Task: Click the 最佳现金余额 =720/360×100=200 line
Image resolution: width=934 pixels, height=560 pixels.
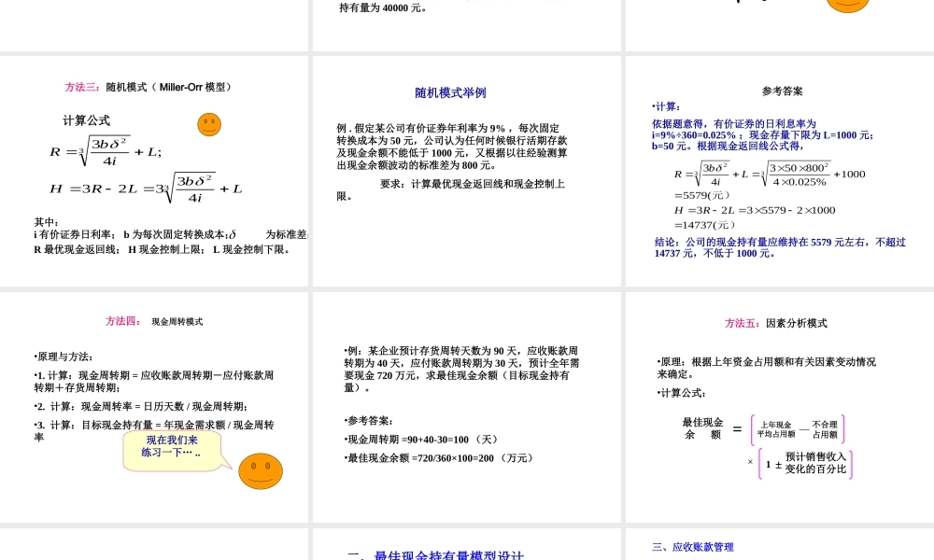Action: pos(438,457)
